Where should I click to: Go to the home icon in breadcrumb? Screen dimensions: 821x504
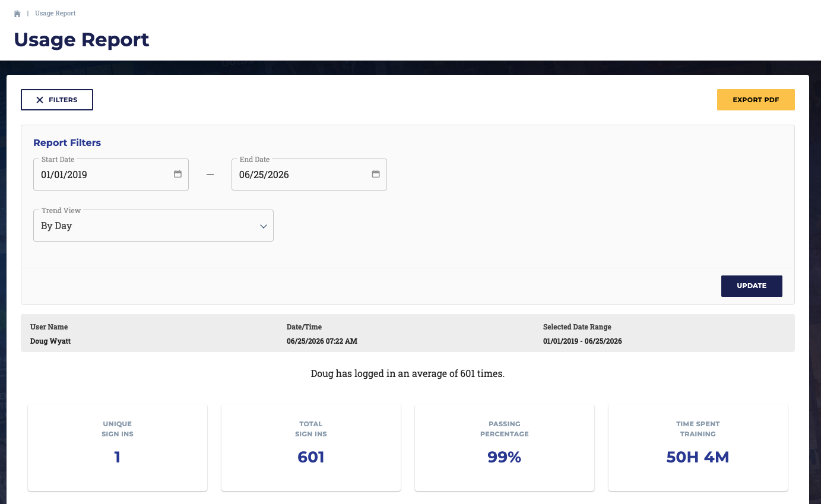[x=17, y=13]
